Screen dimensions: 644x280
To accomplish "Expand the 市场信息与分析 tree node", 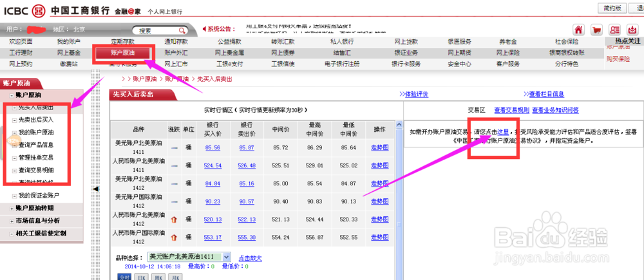I will point(12,221).
